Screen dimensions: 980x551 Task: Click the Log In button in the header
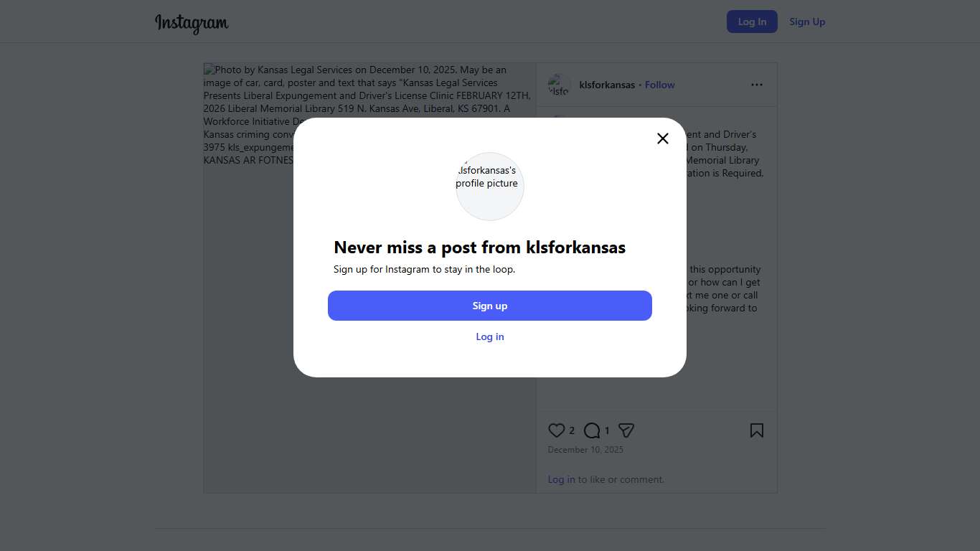pos(752,22)
